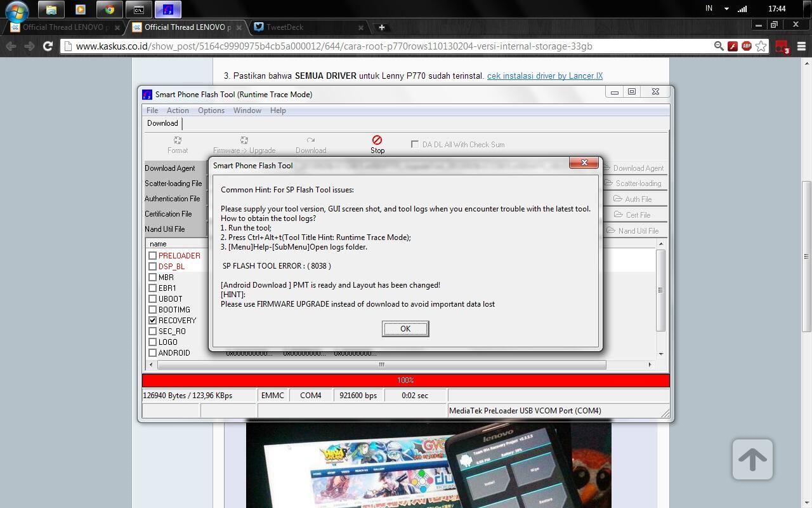Check the SEC_RO partition checkbox

pyautogui.click(x=152, y=331)
